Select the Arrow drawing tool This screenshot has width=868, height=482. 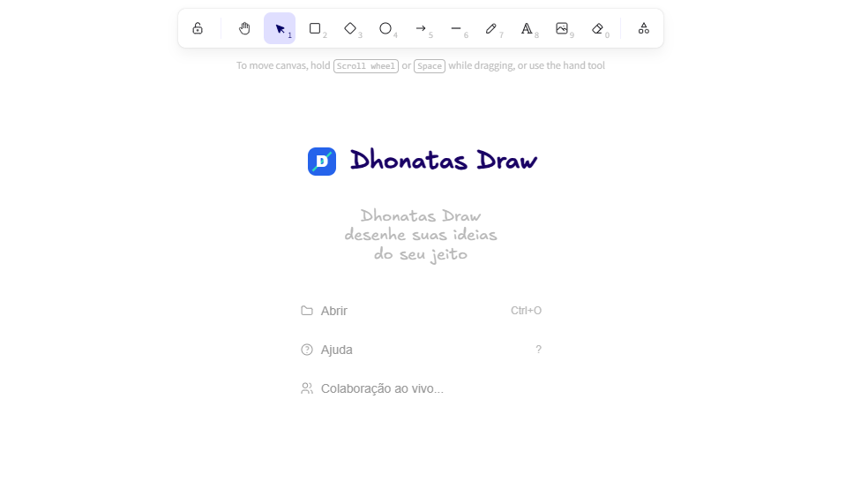click(422, 28)
